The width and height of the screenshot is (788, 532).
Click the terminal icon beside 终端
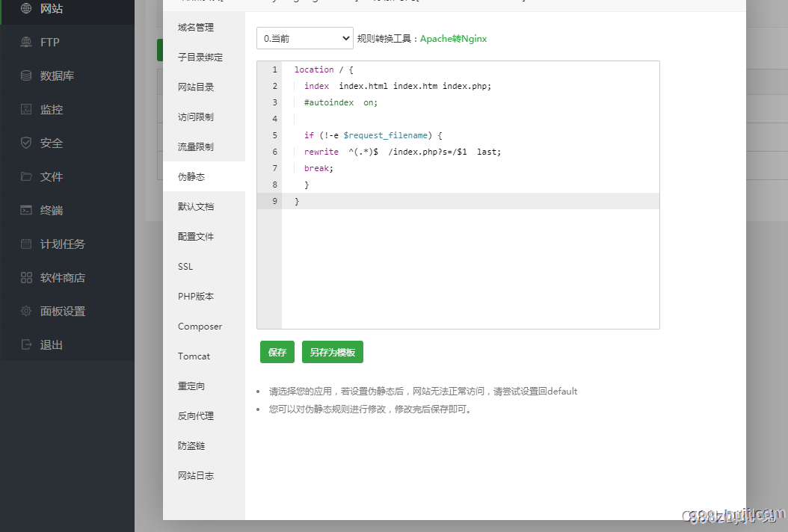coord(26,210)
